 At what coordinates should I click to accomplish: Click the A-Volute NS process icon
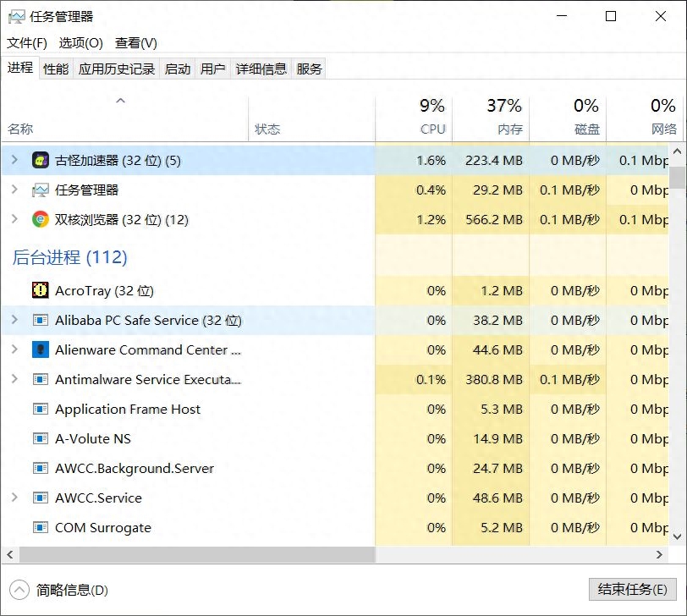pos(41,438)
